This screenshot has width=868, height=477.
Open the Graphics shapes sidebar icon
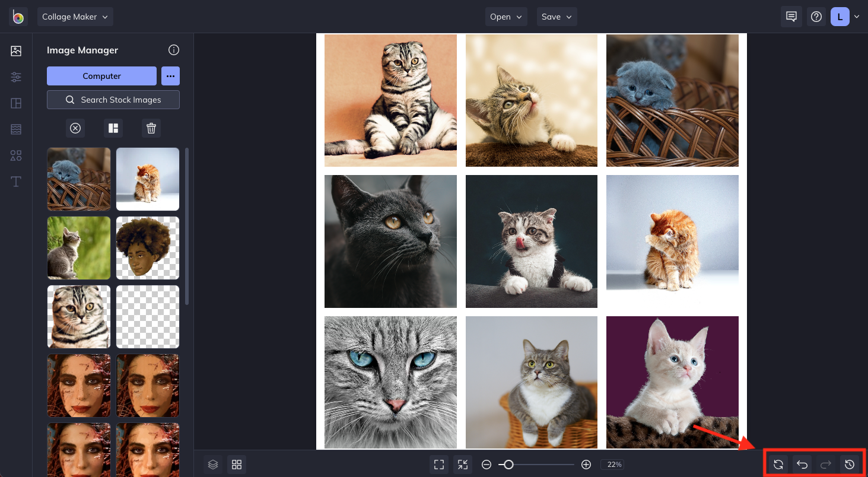(x=16, y=155)
